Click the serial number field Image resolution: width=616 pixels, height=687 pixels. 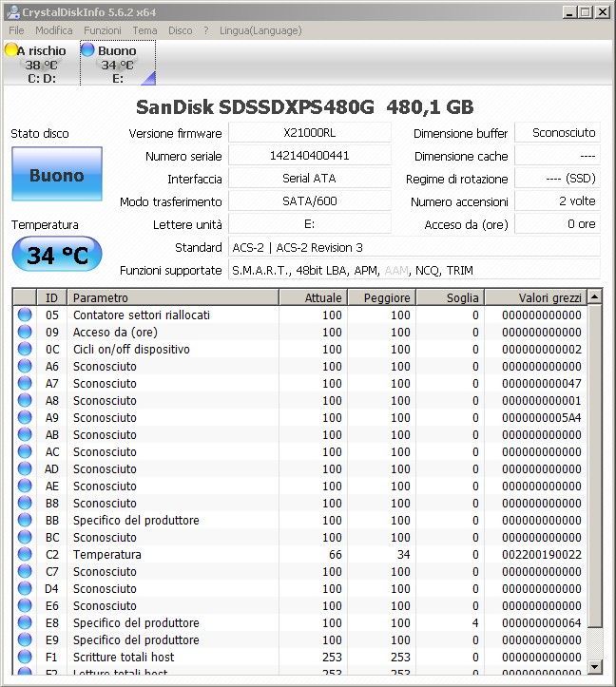click(x=309, y=156)
